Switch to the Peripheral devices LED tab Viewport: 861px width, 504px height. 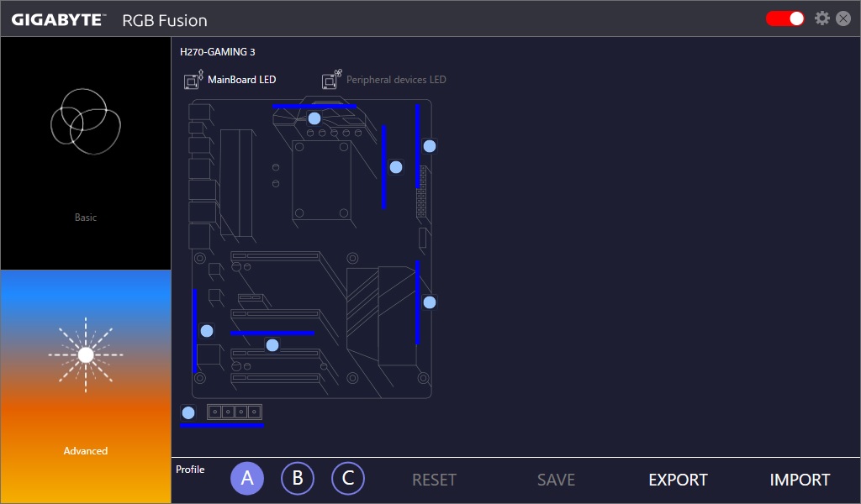click(x=396, y=80)
